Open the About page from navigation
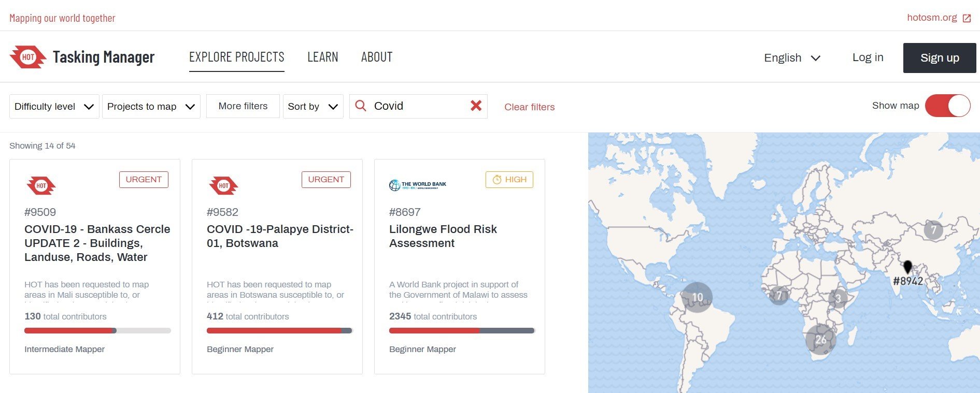 click(376, 57)
